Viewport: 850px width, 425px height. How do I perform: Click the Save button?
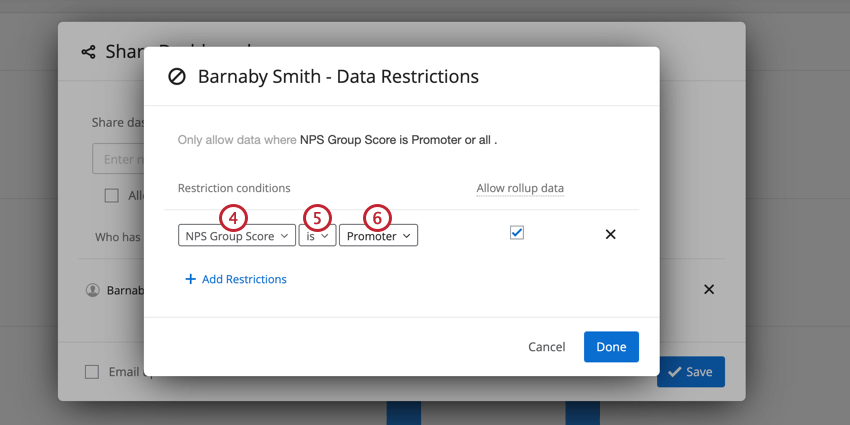(x=690, y=372)
